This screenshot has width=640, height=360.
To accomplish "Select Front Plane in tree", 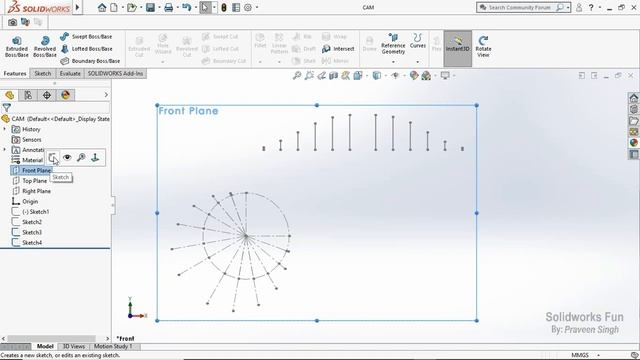I will [31, 170].
